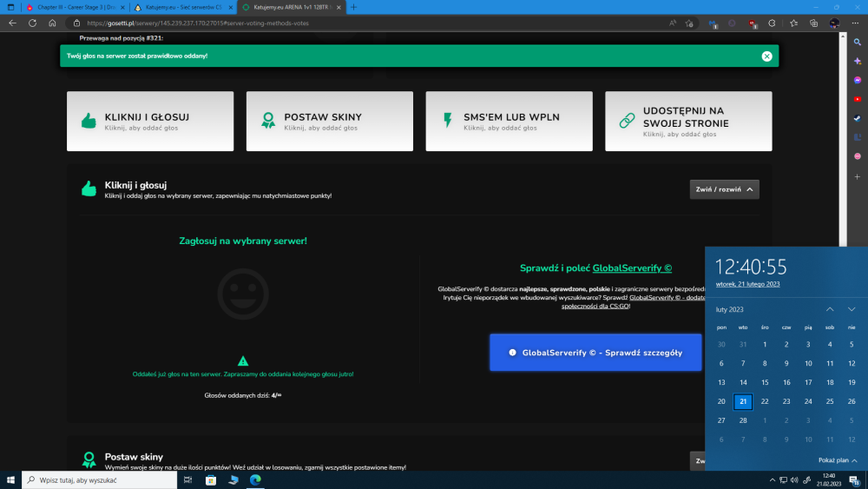Refresh the current page

(33, 23)
